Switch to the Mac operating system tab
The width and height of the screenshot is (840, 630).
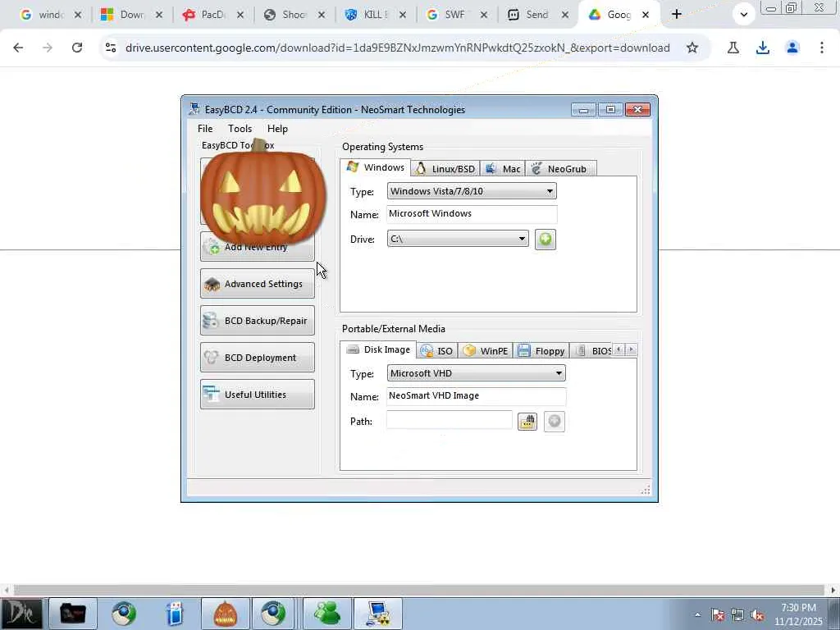click(503, 169)
